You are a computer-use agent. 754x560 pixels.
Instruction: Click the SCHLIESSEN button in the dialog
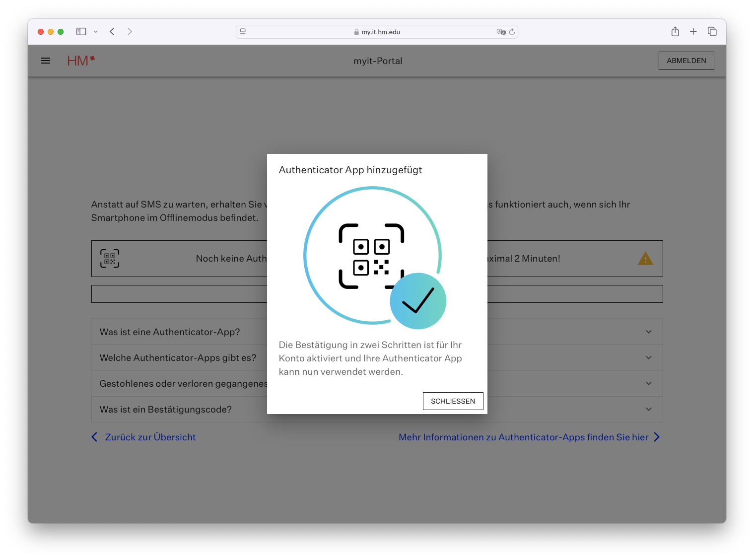coord(453,401)
